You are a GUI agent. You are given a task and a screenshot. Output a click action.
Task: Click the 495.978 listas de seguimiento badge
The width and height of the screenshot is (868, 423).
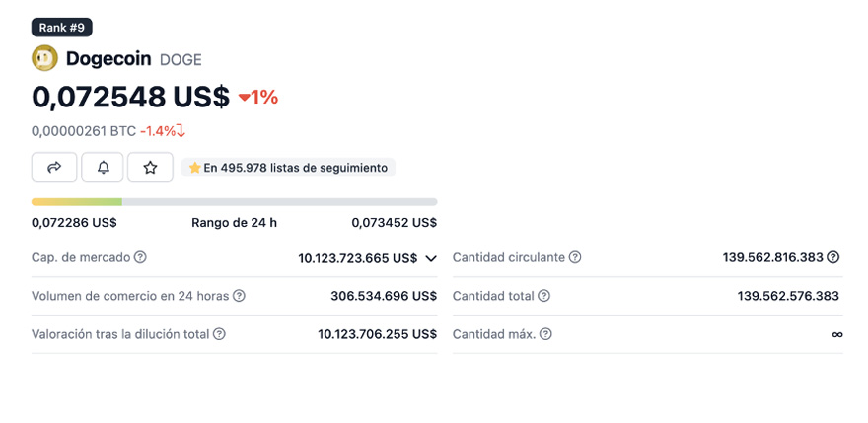(x=288, y=168)
